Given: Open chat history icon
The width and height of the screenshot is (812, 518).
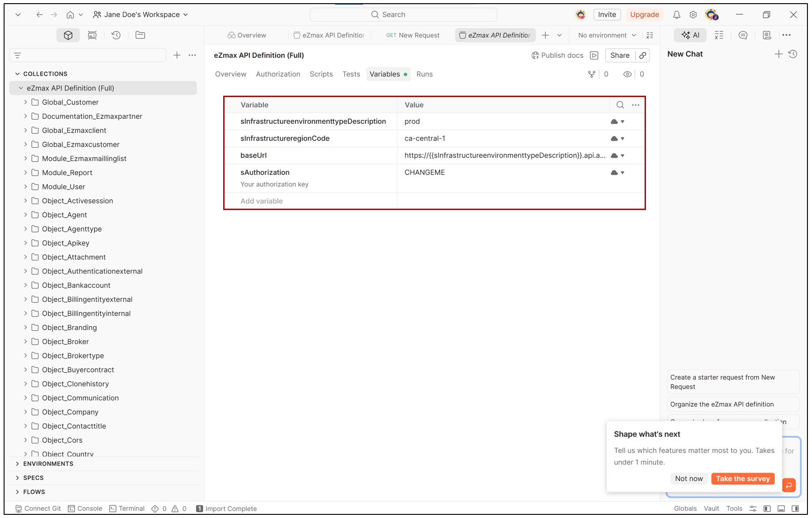Looking at the screenshot, I should pyautogui.click(x=793, y=54).
